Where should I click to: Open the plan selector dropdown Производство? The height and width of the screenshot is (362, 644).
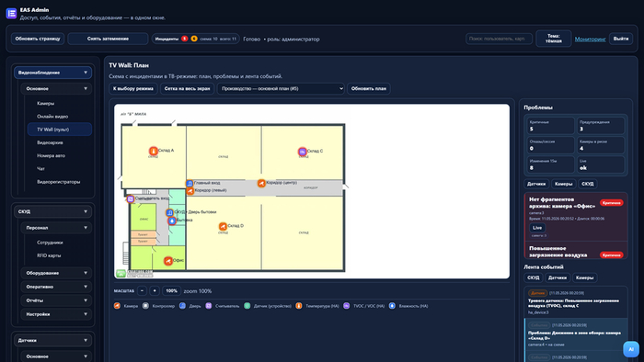coord(281,88)
